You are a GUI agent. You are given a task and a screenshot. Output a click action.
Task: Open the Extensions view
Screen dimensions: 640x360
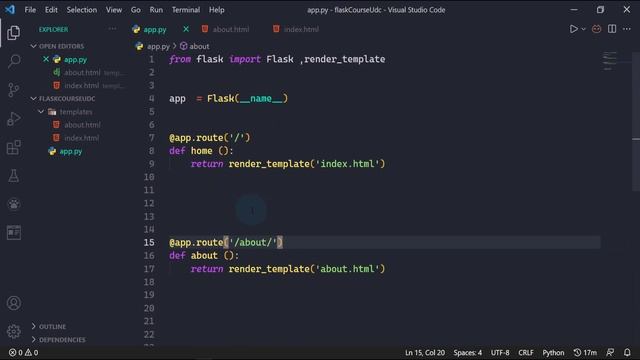(x=13, y=147)
